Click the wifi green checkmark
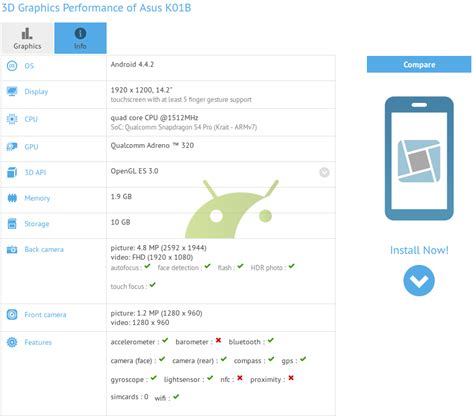 (176, 397)
